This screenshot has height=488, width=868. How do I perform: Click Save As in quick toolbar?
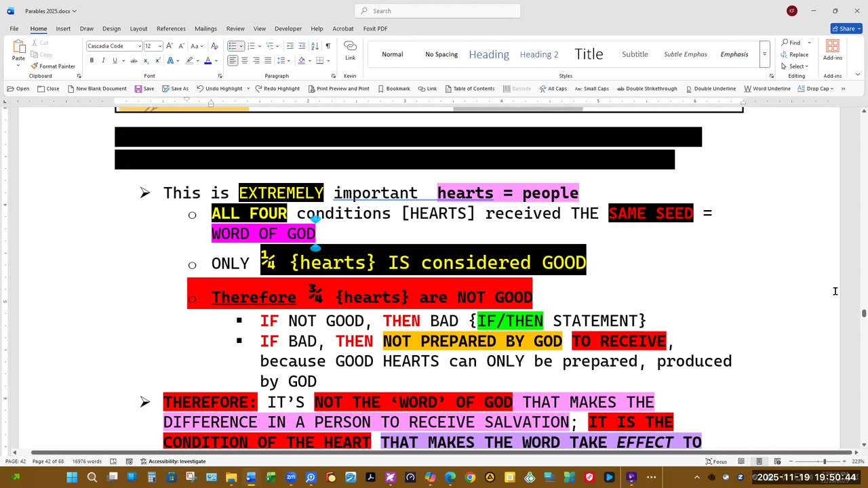(x=175, y=89)
